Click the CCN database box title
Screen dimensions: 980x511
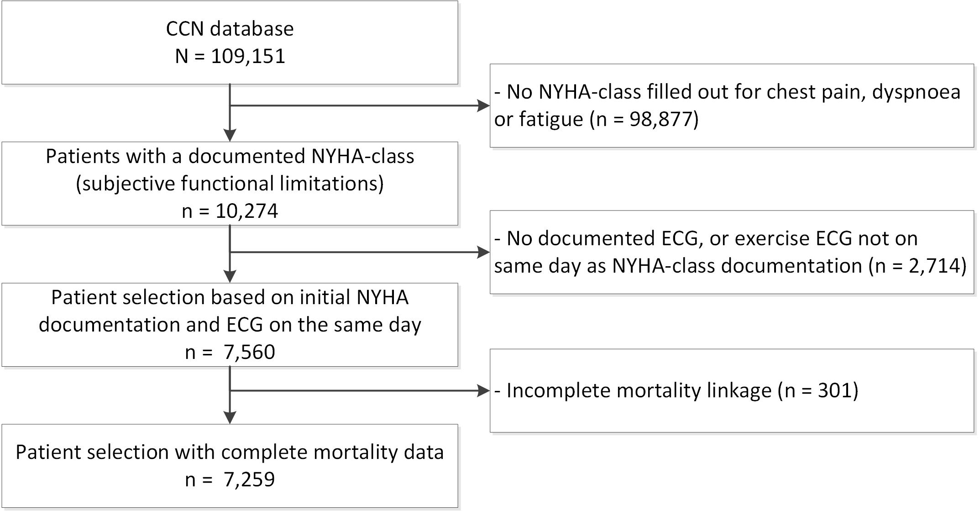click(230, 29)
